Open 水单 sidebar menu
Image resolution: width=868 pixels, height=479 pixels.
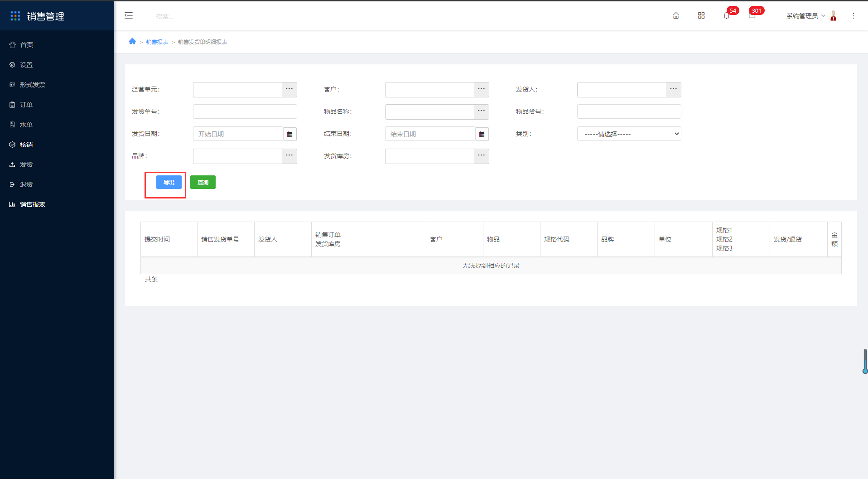pyautogui.click(x=57, y=125)
